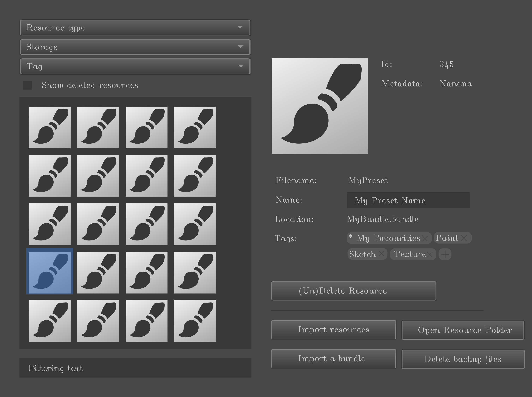This screenshot has height=397, width=532.
Task: Click the My Preset Name field
Action: [408, 200]
